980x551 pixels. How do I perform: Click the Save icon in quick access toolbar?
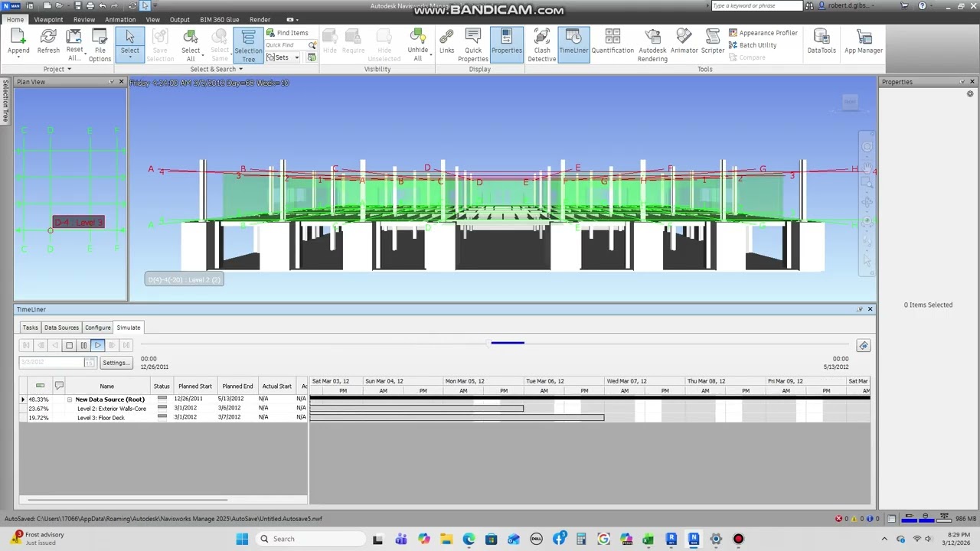[80, 5]
